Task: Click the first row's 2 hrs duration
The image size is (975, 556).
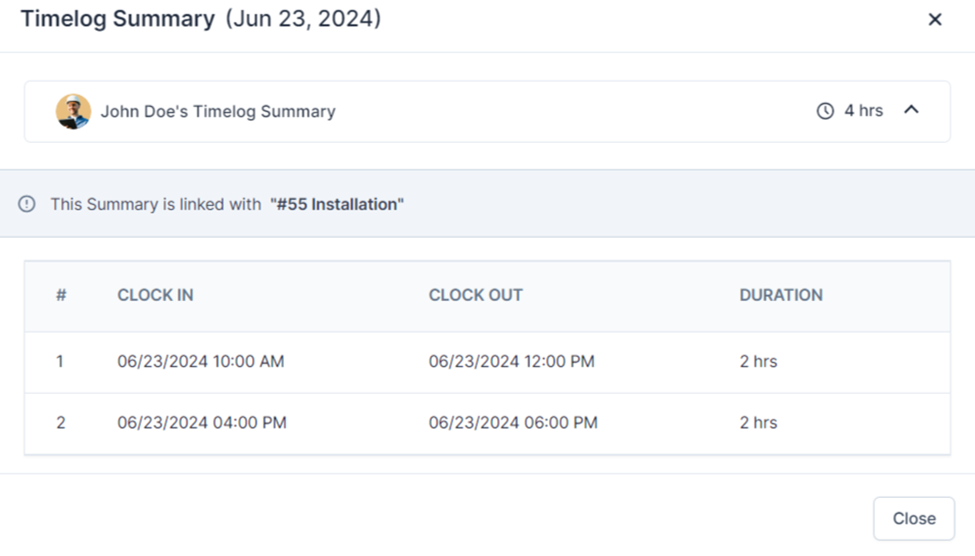Action: pos(758,361)
